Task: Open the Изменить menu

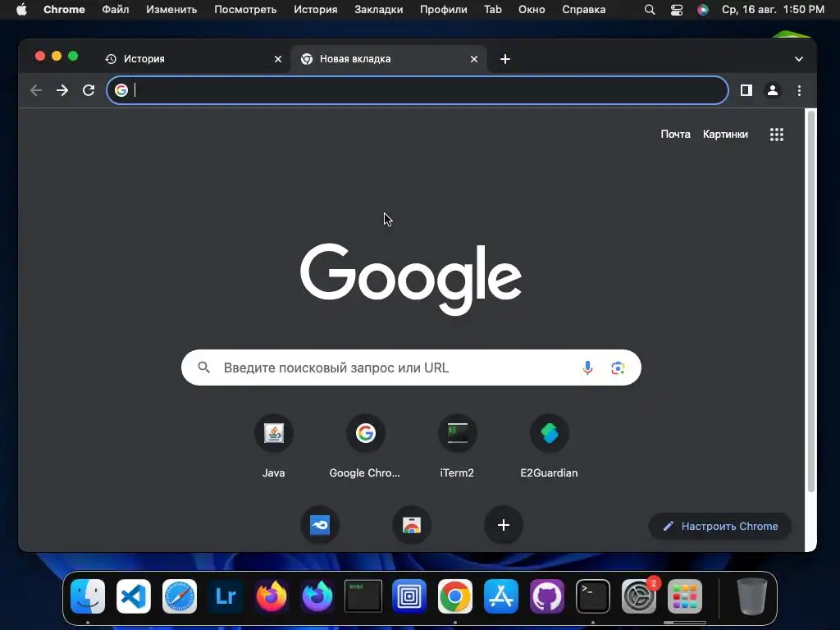Action: tap(171, 10)
